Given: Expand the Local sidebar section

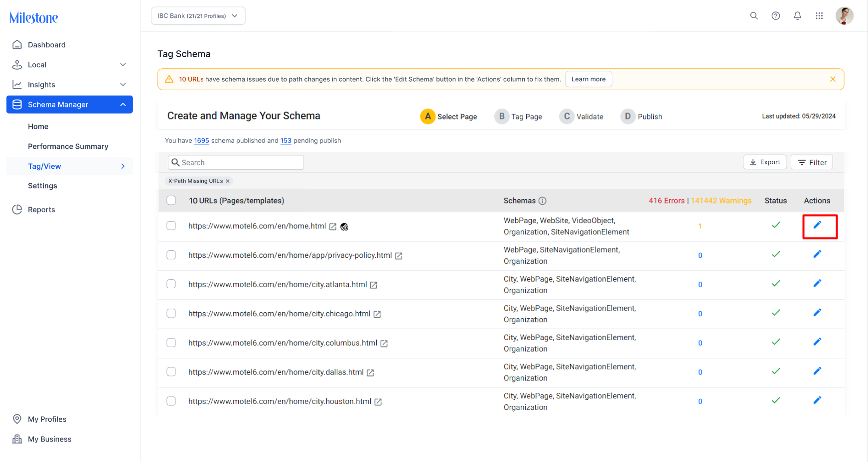Looking at the screenshot, I should click(x=123, y=65).
